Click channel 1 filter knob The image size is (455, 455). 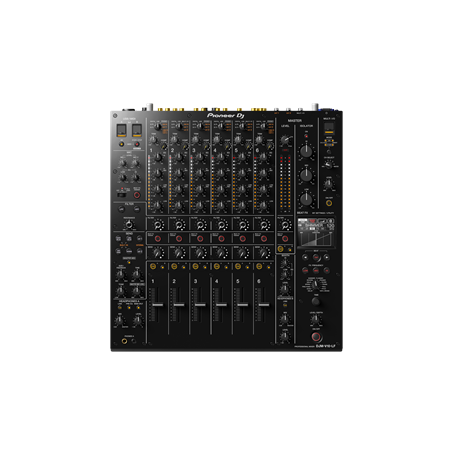pyautogui.click(x=158, y=225)
